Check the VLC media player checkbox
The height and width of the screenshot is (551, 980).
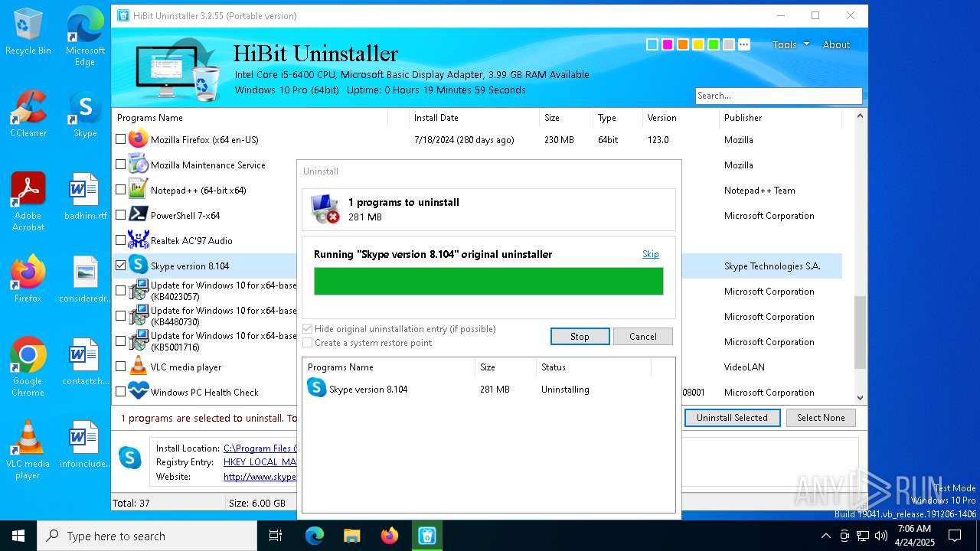(x=120, y=367)
